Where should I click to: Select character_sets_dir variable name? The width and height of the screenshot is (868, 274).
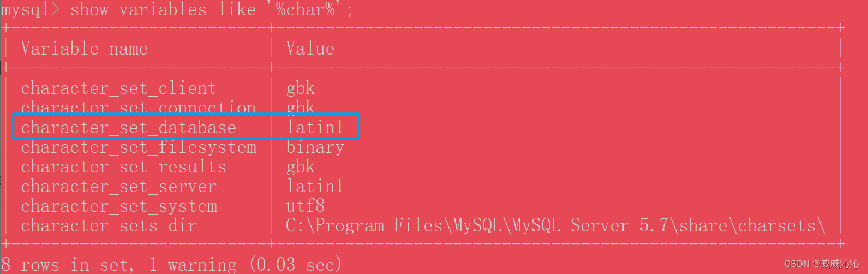109,225
